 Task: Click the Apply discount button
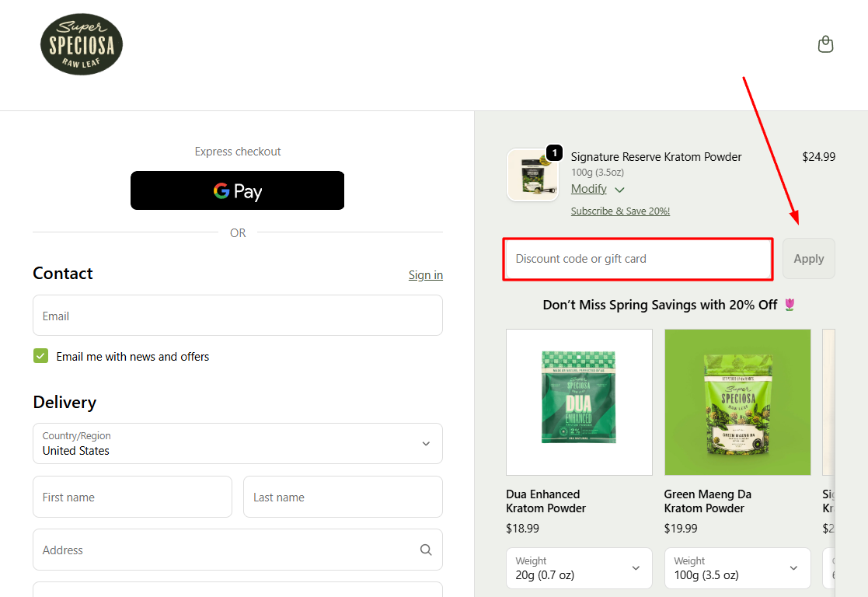tap(809, 259)
